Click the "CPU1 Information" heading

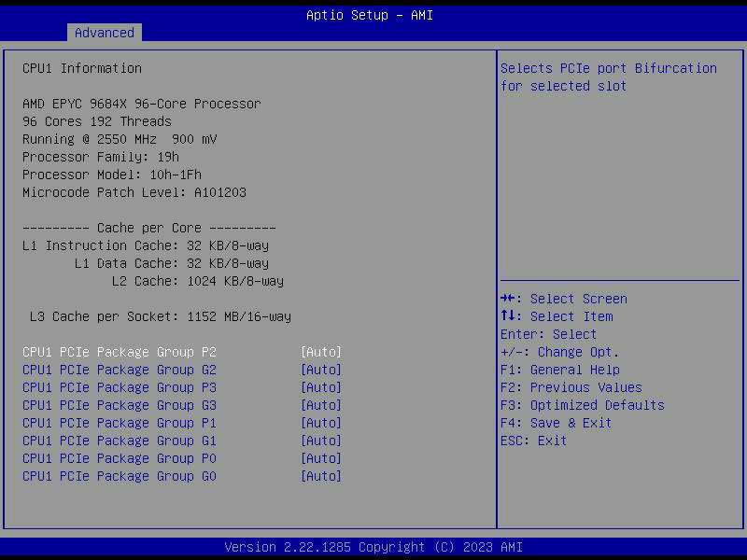[x=82, y=68]
